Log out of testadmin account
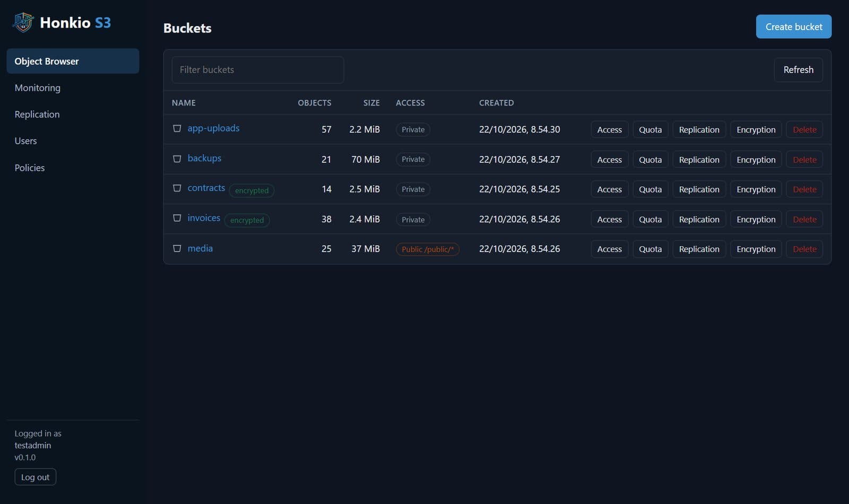 pos(36,477)
